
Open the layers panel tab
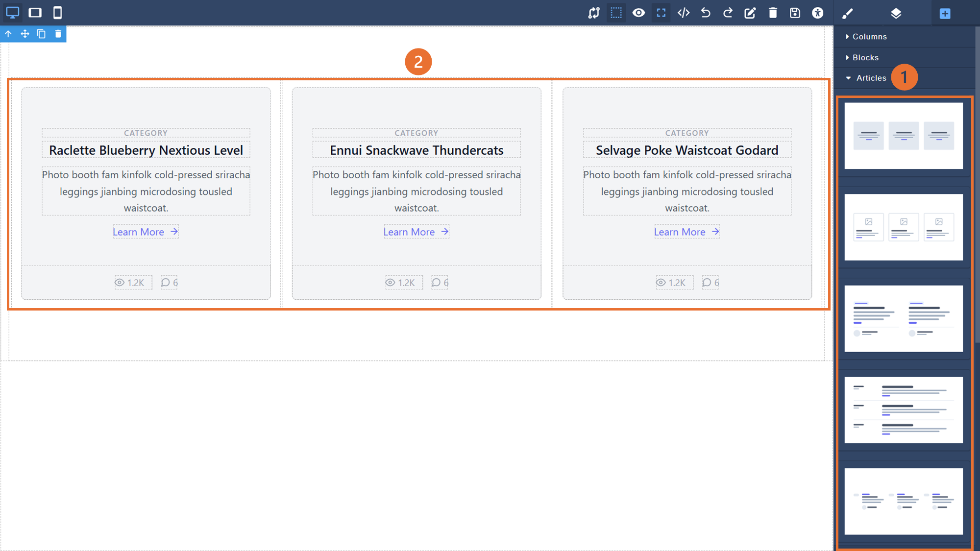click(896, 14)
